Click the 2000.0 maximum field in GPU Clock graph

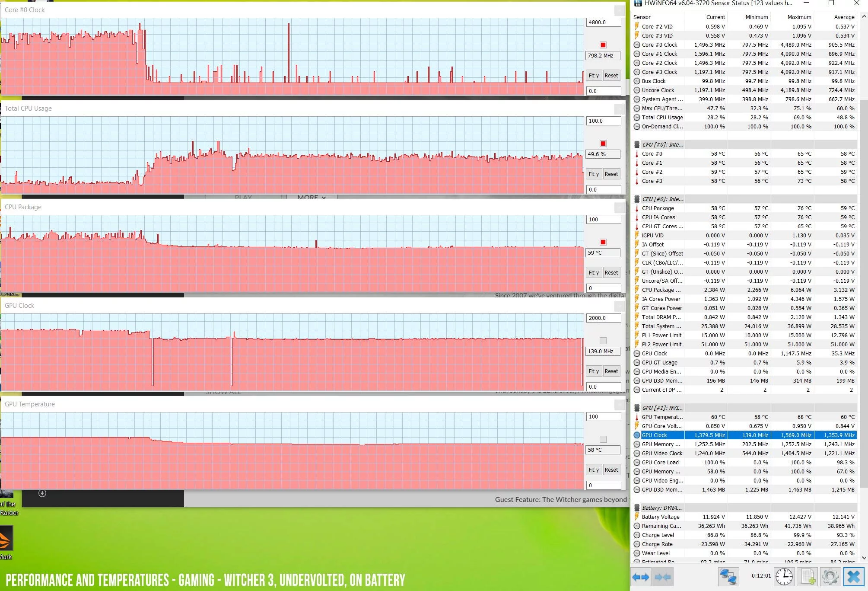coord(603,318)
